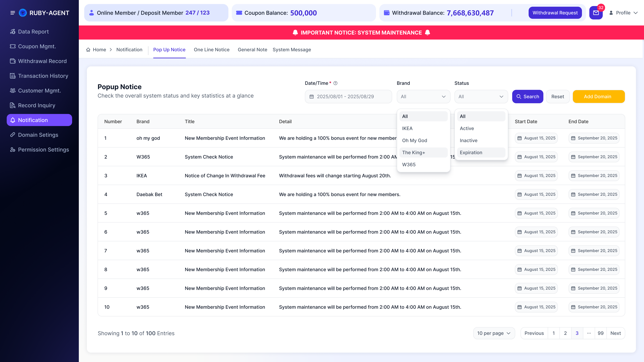The width and height of the screenshot is (644, 362).
Task: Switch to the Pop Up Notice tab
Action: (169, 50)
